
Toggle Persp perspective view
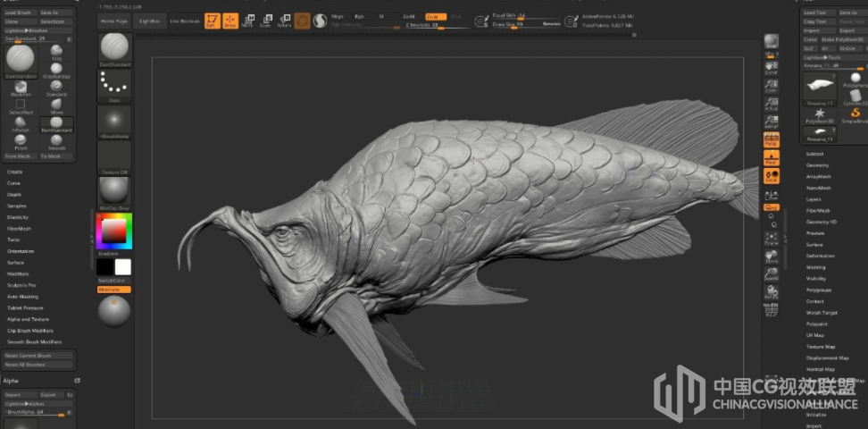[x=772, y=140]
